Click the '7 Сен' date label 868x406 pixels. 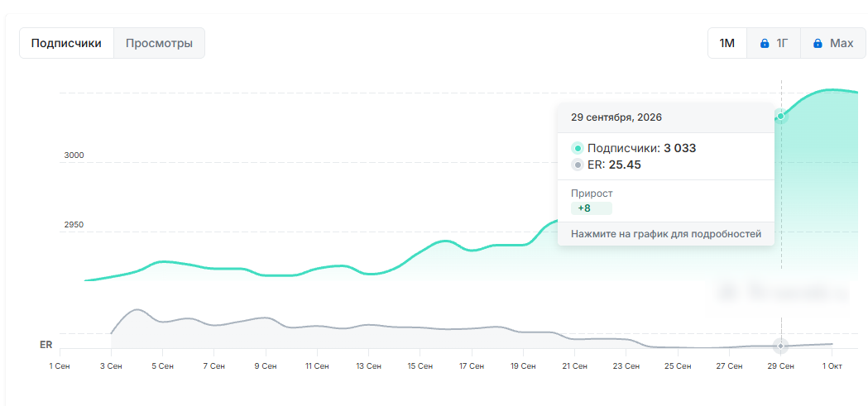click(x=213, y=366)
